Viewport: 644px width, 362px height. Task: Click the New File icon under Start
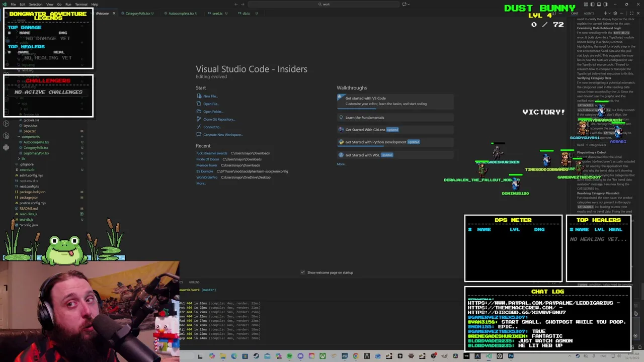click(x=199, y=96)
